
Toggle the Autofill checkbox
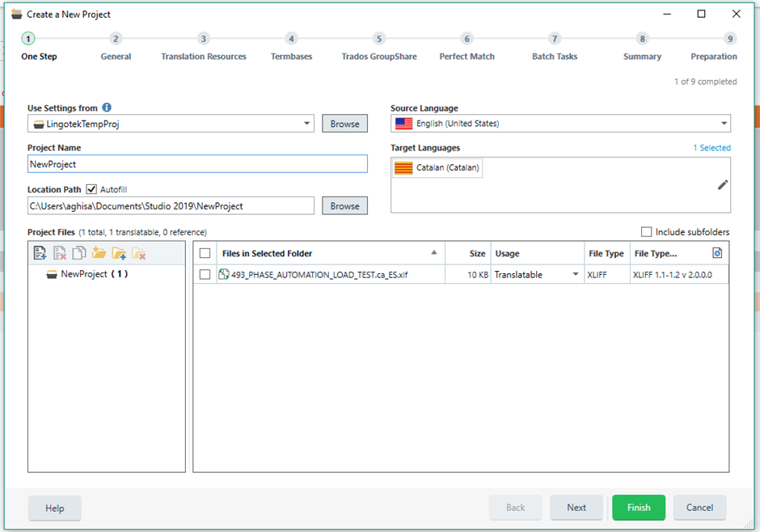coord(91,189)
